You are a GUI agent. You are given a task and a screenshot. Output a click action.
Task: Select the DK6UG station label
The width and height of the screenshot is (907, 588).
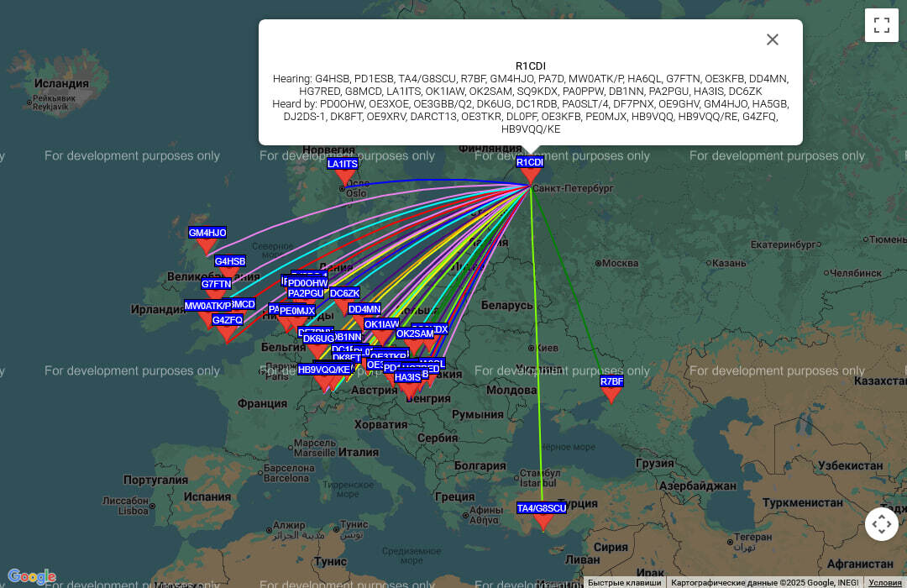pos(319,339)
